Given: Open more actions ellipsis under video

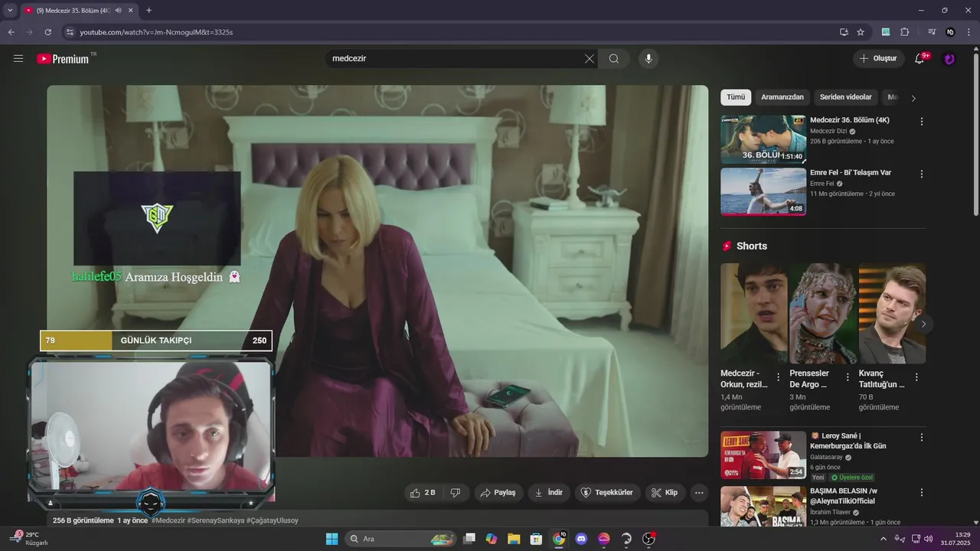Looking at the screenshot, I should click(x=699, y=493).
